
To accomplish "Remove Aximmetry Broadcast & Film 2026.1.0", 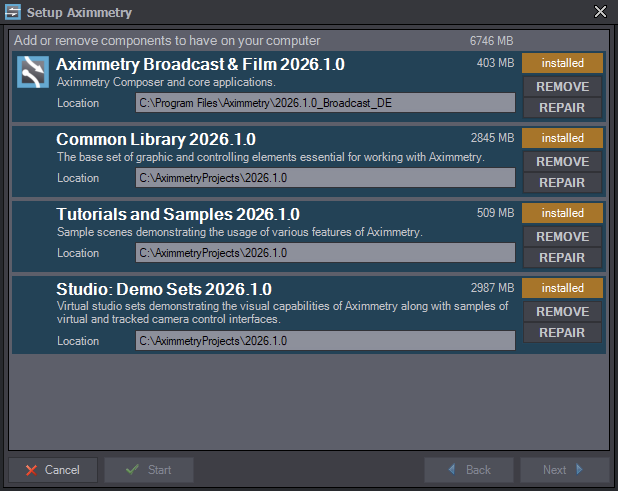I will 562,86.
